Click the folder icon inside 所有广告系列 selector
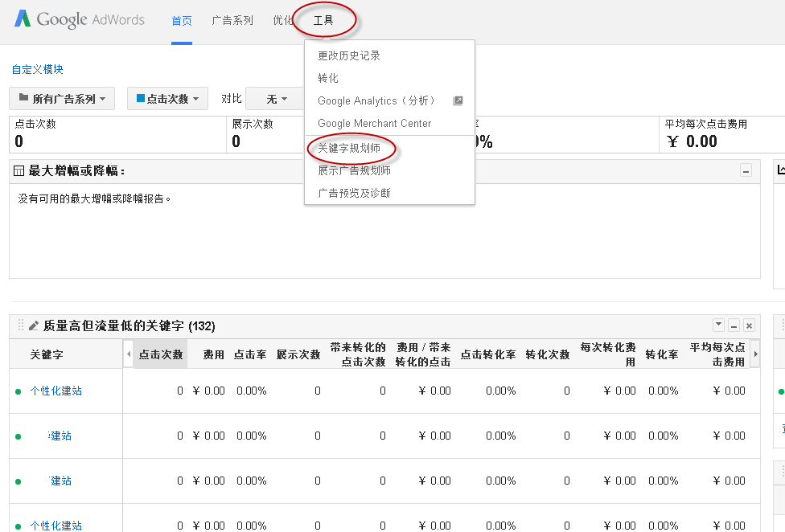785x532 pixels. tap(25, 99)
